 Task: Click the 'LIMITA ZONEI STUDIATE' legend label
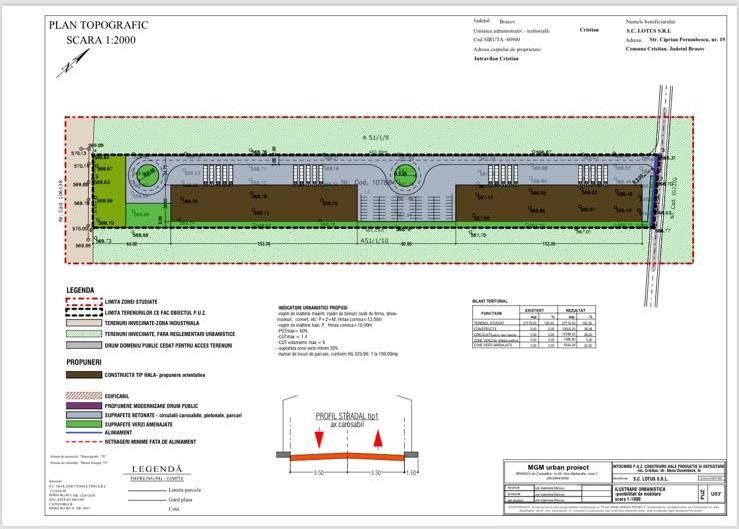pyautogui.click(x=131, y=302)
